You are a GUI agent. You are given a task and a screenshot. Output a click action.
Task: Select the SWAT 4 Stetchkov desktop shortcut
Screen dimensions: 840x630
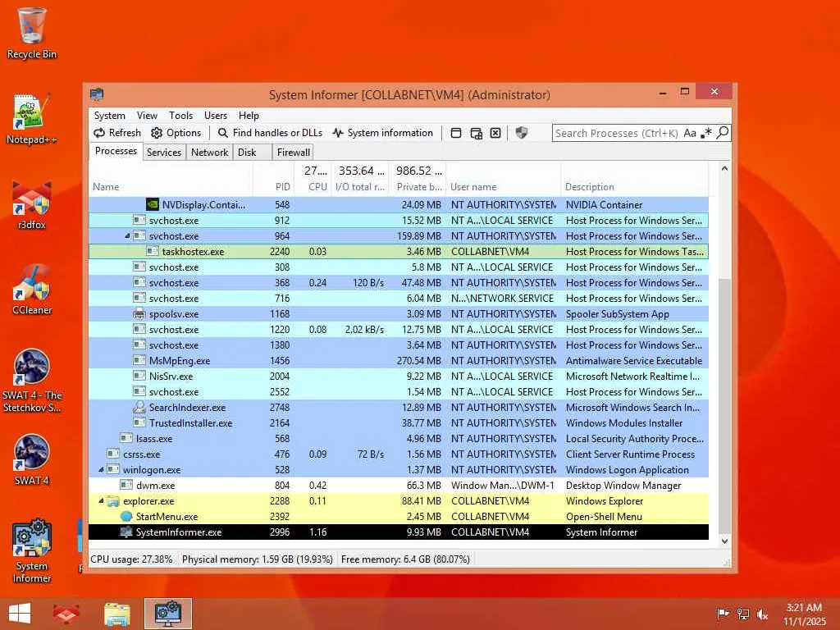(32, 381)
